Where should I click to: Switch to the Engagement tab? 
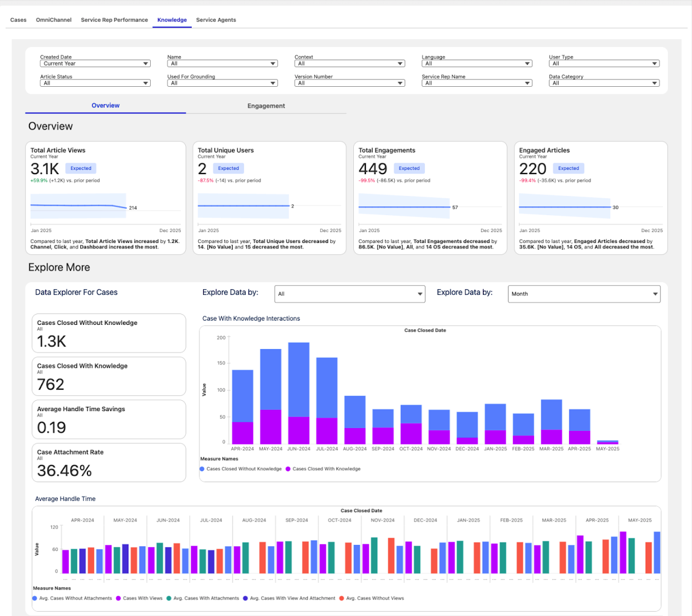pos(266,106)
